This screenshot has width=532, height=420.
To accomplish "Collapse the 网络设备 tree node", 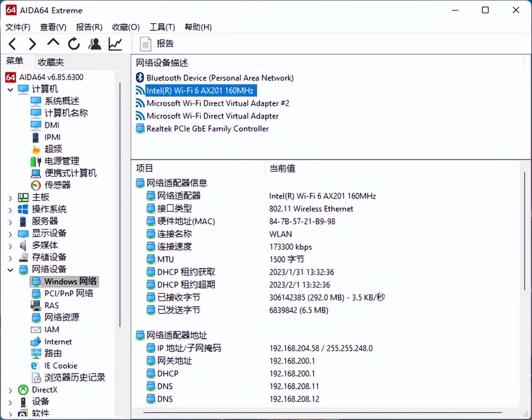I will click(x=10, y=270).
